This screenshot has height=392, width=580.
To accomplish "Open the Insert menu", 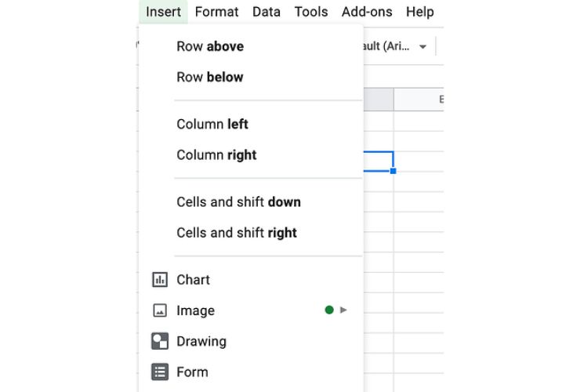I will click(163, 12).
